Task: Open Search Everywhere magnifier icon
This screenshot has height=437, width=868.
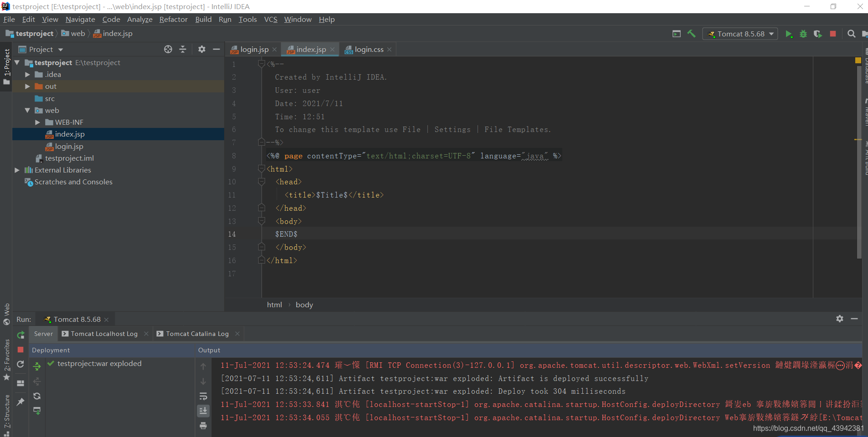Action: click(851, 34)
